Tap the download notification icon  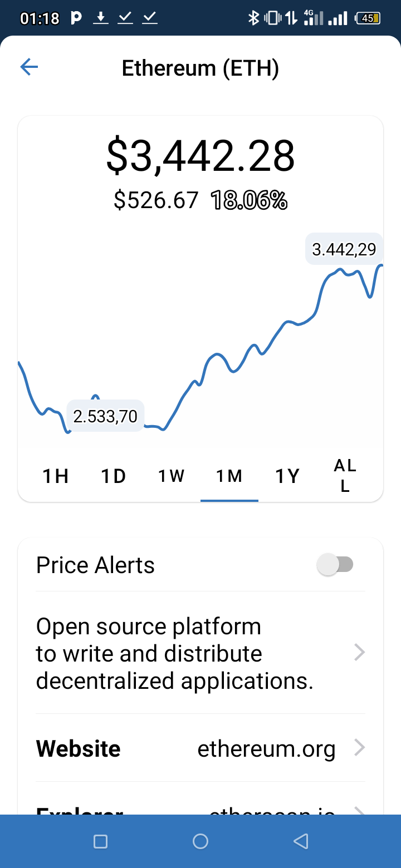pos(100,18)
